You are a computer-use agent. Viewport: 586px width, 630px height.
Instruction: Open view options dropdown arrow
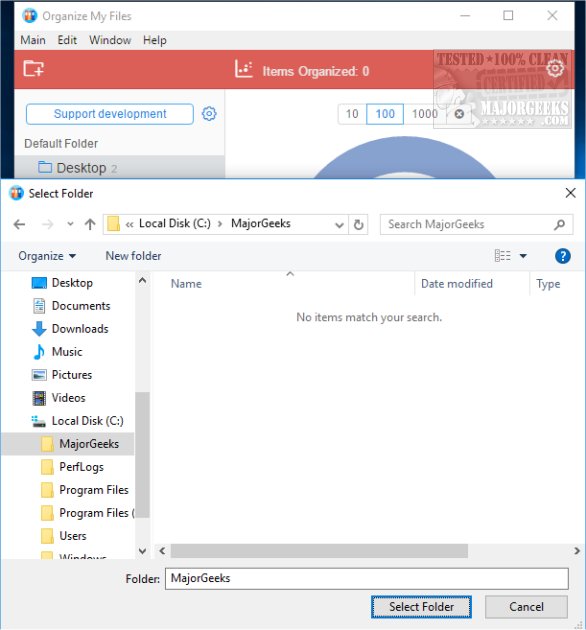coord(523,256)
